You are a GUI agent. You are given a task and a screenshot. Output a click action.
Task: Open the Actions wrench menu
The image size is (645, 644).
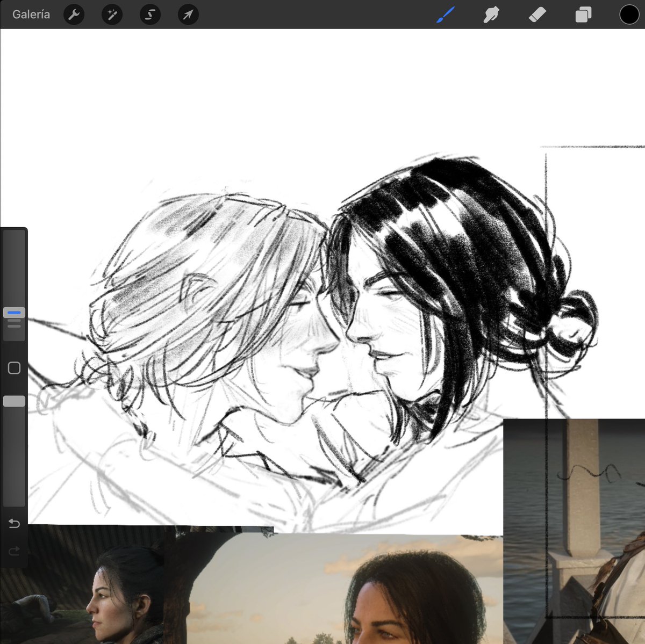(x=74, y=15)
